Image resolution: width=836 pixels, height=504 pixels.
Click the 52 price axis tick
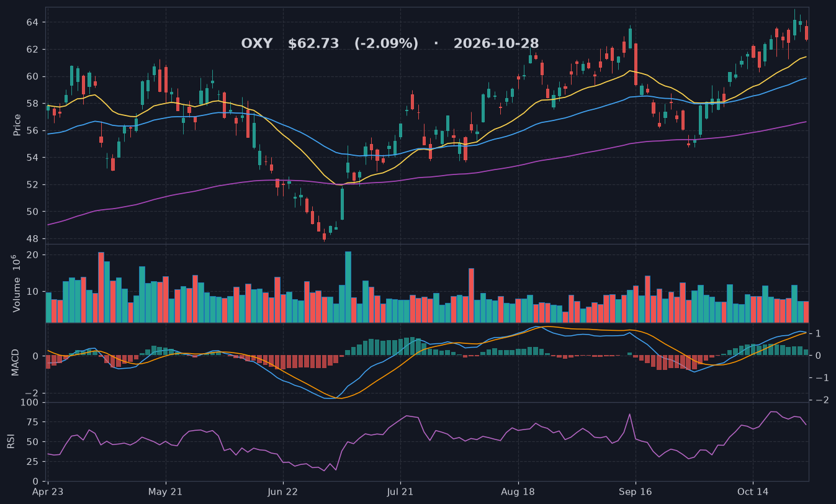[x=32, y=185]
